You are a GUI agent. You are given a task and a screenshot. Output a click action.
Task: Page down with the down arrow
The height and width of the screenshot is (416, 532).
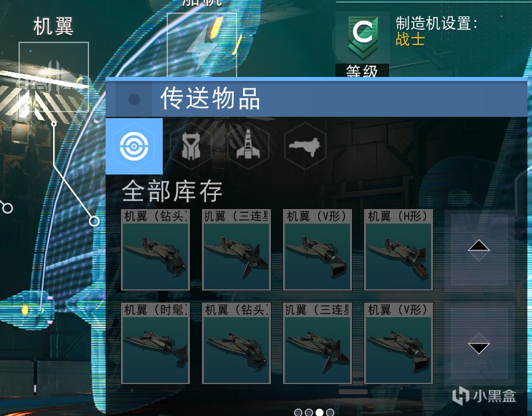click(x=479, y=343)
